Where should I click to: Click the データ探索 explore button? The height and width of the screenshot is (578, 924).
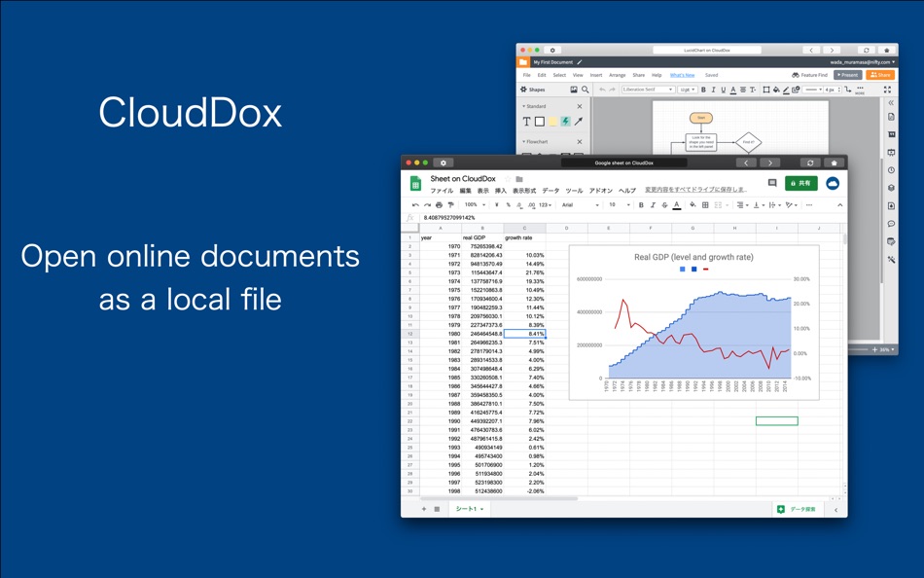[x=798, y=509]
